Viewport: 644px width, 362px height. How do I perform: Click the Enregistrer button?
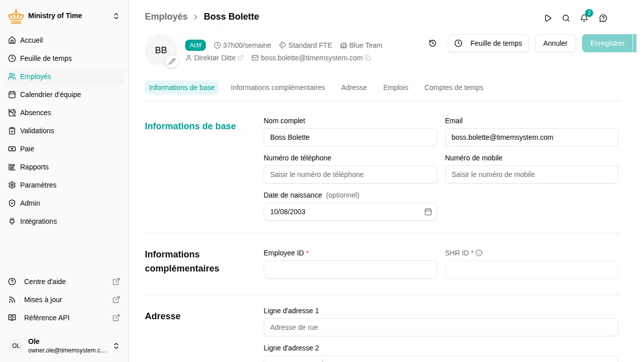click(607, 43)
